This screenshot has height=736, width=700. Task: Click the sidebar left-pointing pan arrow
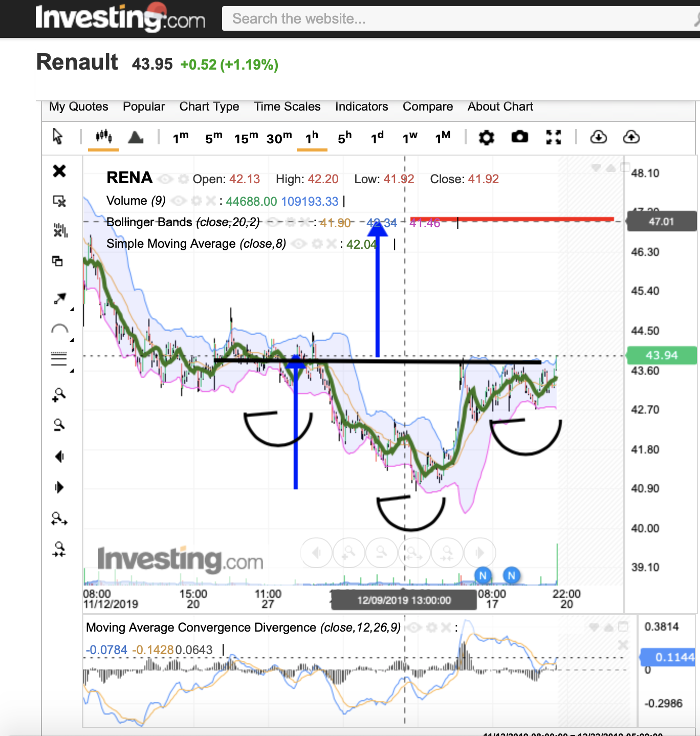tap(59, 457)
